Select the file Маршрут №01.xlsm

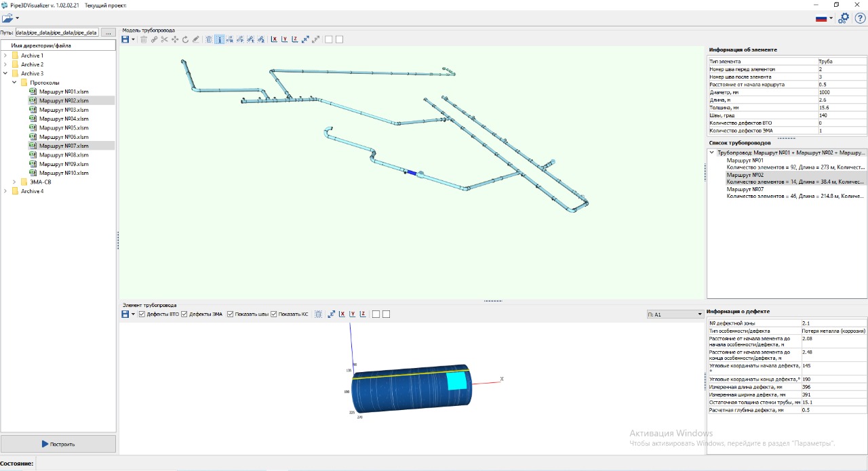(x=64, y=91)
